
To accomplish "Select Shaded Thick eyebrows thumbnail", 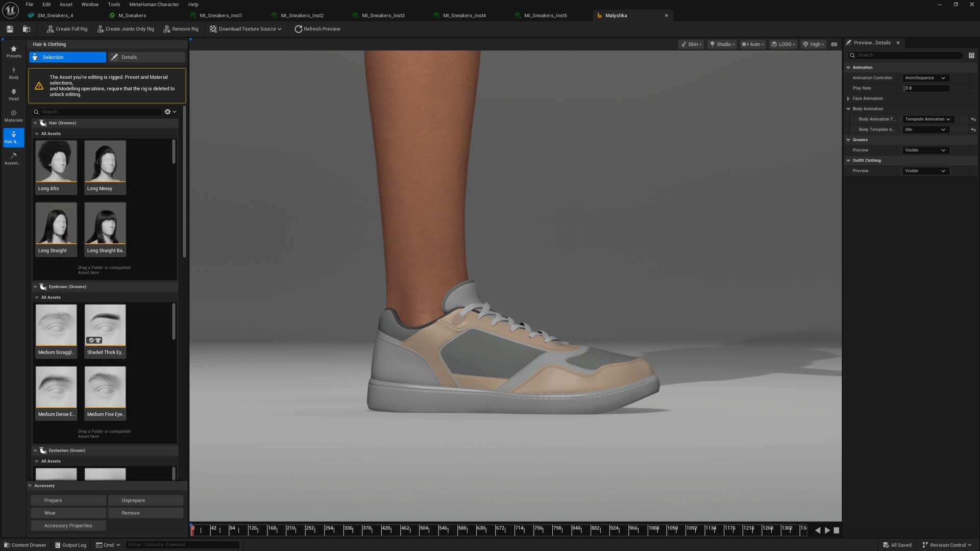I will pyautogui.click(x=105, y=331).
